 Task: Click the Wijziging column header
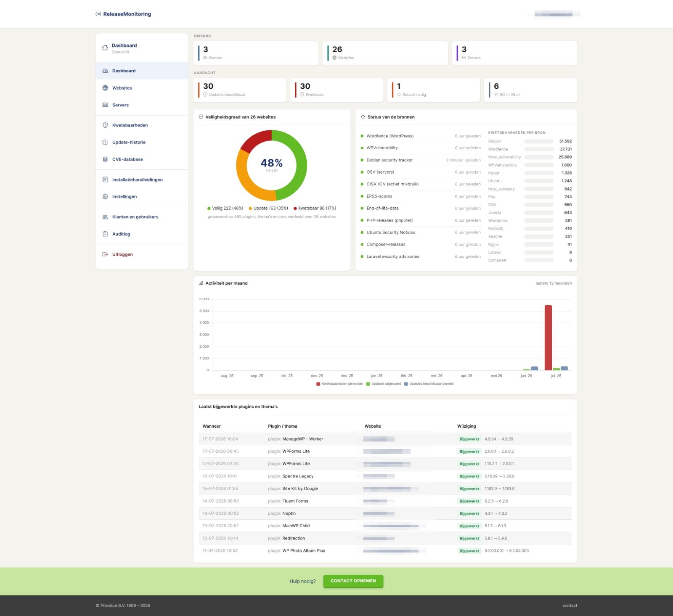(466, 426)
